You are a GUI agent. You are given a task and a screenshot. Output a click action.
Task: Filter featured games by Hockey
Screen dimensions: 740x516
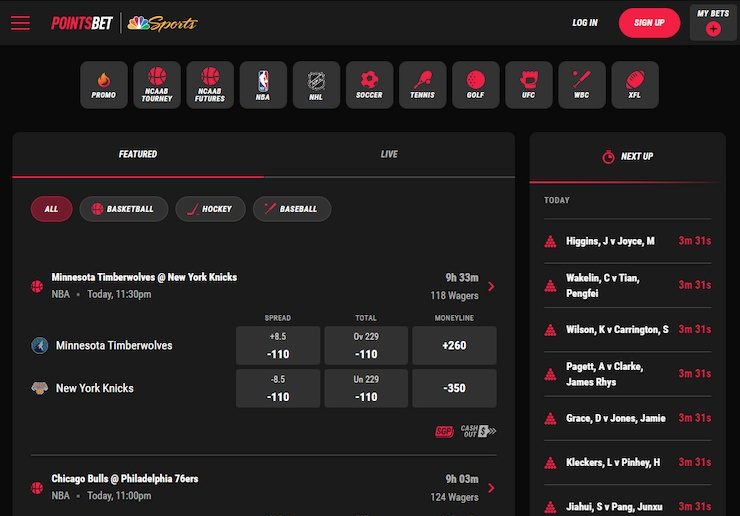(210, 209)
